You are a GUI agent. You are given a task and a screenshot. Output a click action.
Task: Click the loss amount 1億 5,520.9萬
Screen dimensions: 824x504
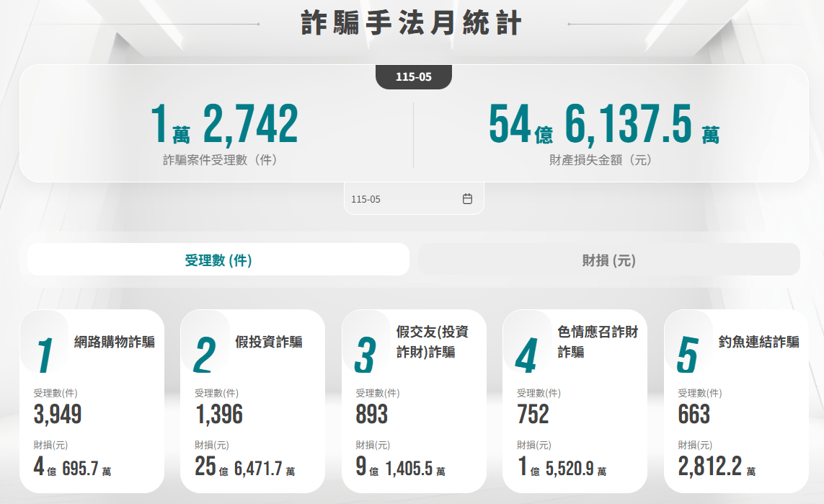point(562,467)
